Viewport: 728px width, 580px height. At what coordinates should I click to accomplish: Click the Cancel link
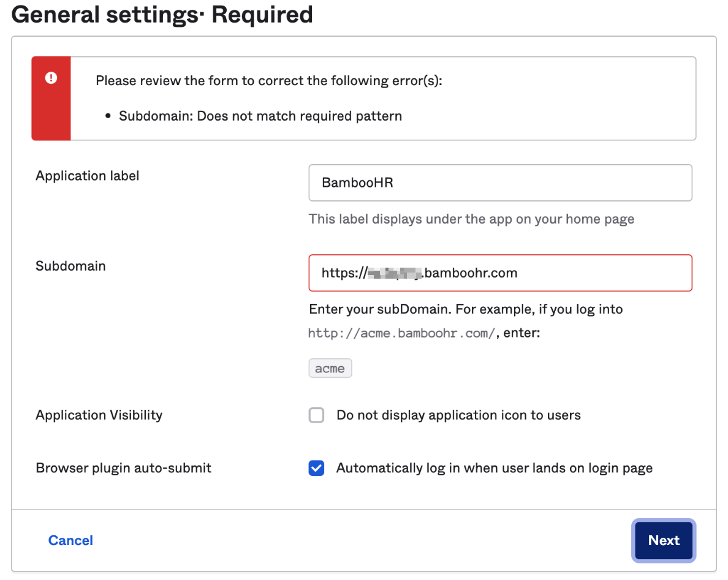click(70, 540)
